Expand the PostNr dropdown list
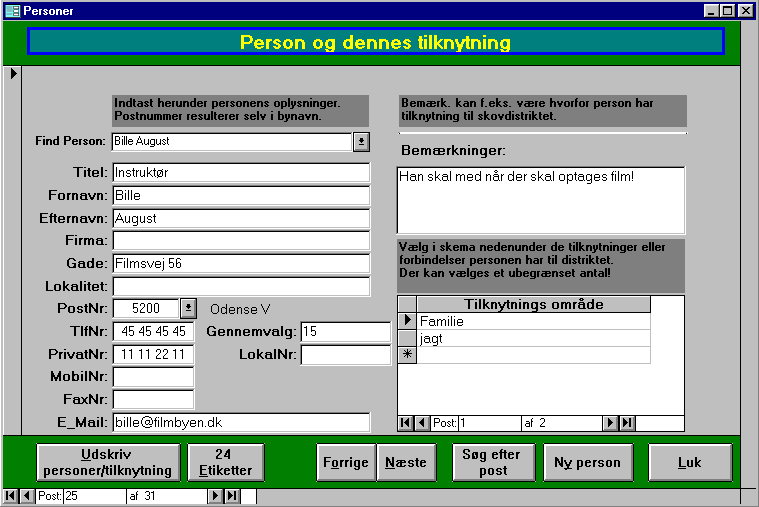The width and height of the screenshot is (759, 507). pos(188,308)
